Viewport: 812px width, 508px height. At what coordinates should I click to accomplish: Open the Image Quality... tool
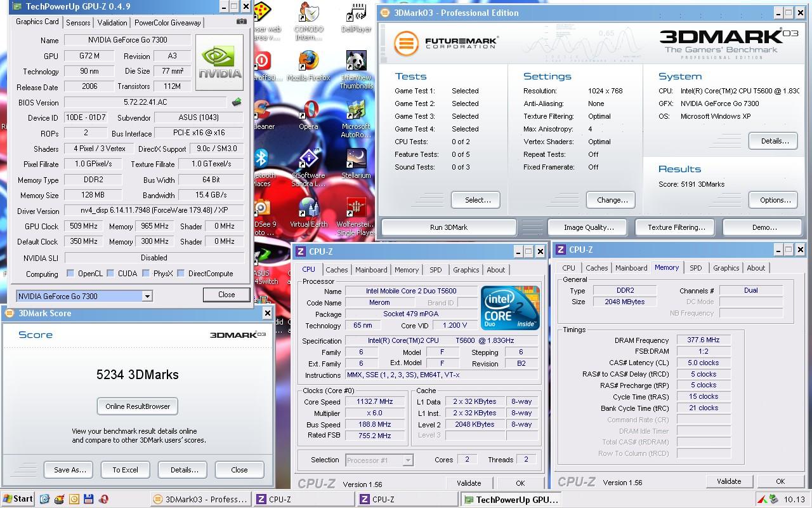click(589, 227)
